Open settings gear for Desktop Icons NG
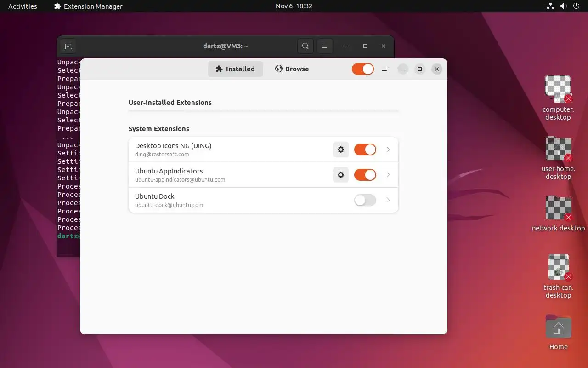The width and height of the screenshot is (588, 368). 341,149
